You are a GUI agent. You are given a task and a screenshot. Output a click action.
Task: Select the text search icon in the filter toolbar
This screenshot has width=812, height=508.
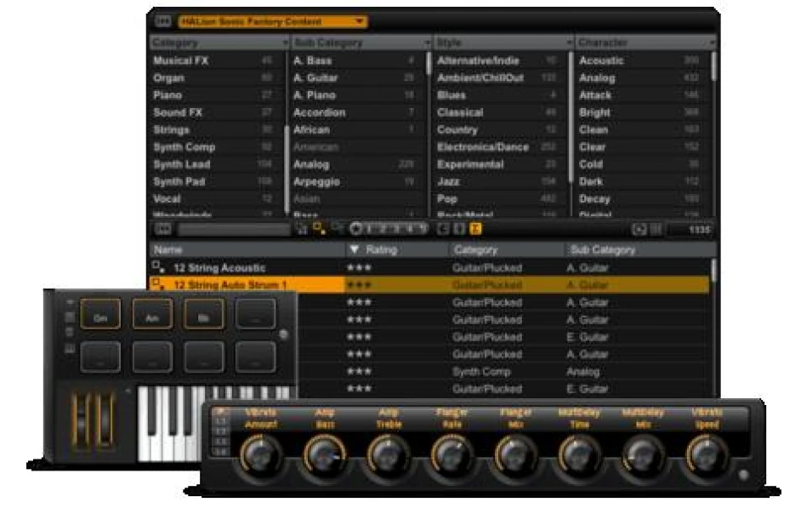162,229
